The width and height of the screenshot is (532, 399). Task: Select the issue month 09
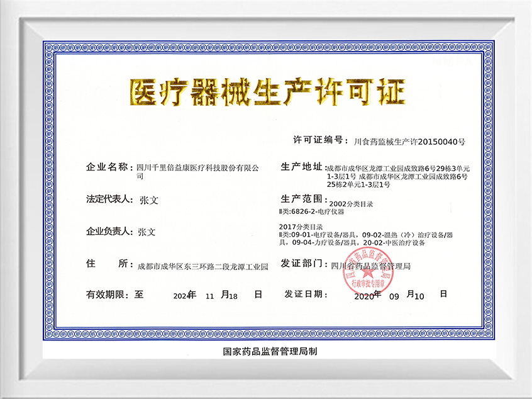394,297
